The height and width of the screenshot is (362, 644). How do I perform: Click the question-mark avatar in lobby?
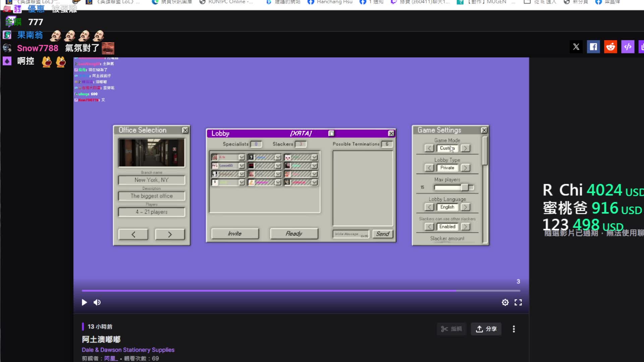251,157
